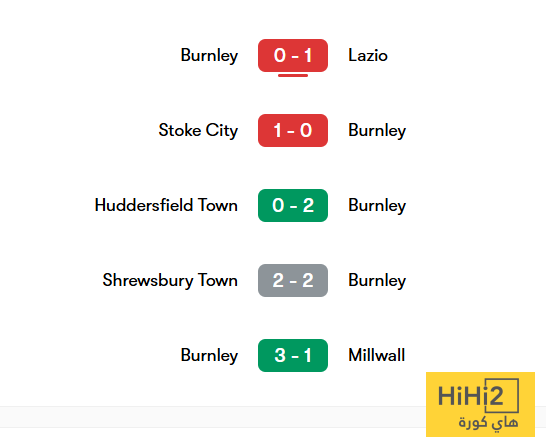Click the Millwall team name

pyautogui.click(x=376, y=355)
